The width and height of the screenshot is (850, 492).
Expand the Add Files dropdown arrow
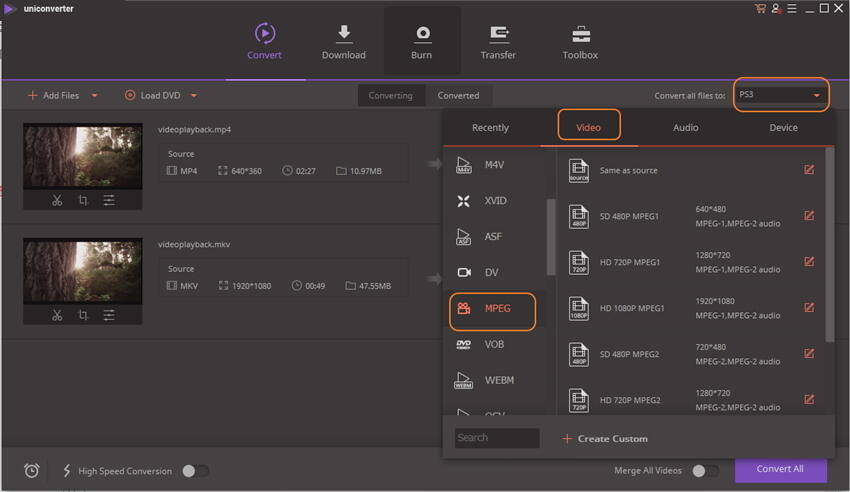[x=94, y=95]
